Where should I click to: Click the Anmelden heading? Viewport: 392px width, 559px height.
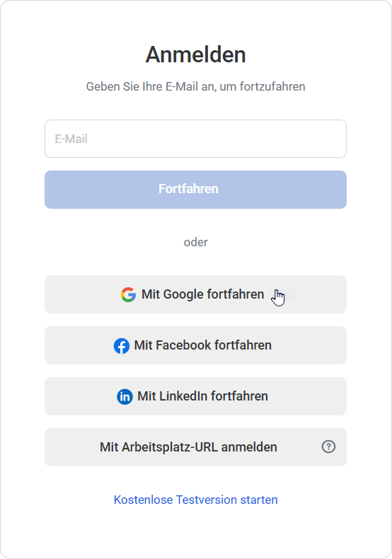[195, 54]
